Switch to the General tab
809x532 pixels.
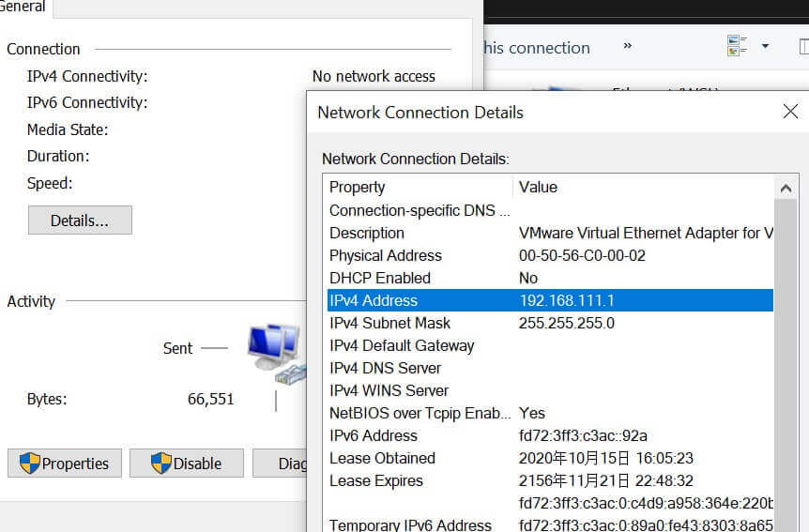click(23, 8)
